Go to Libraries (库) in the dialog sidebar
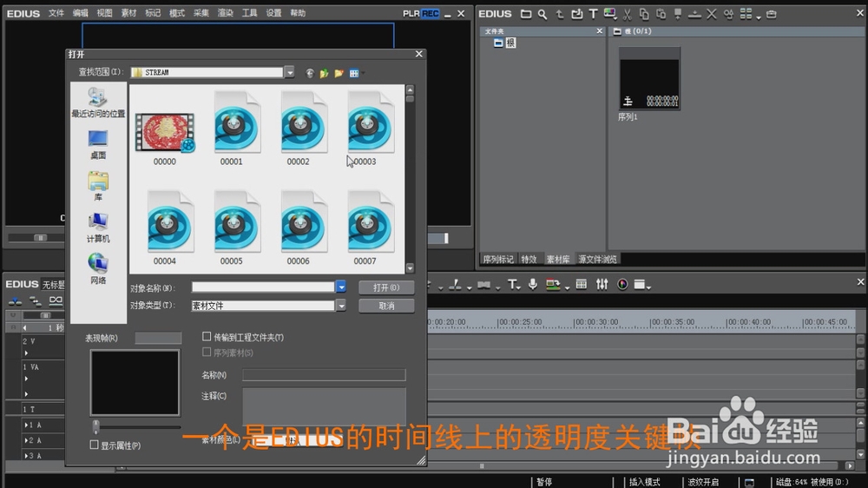Viewport: 868px width, 488px height. tap(98, 186)
